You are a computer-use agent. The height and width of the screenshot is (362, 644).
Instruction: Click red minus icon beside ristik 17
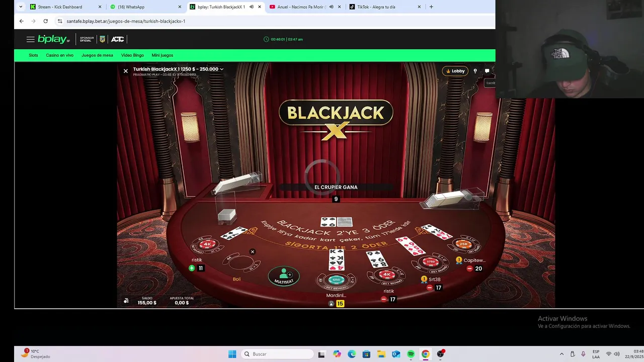(x=384, y=299)
